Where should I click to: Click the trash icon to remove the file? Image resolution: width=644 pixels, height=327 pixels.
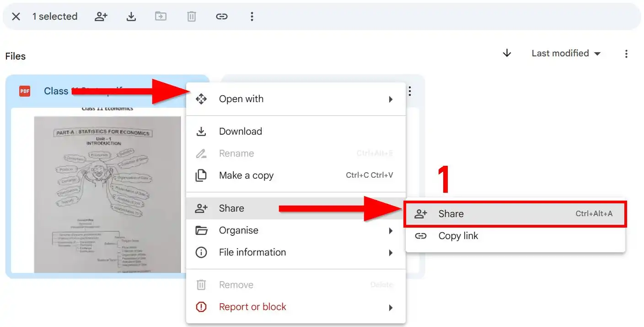(x=191, y=16)
